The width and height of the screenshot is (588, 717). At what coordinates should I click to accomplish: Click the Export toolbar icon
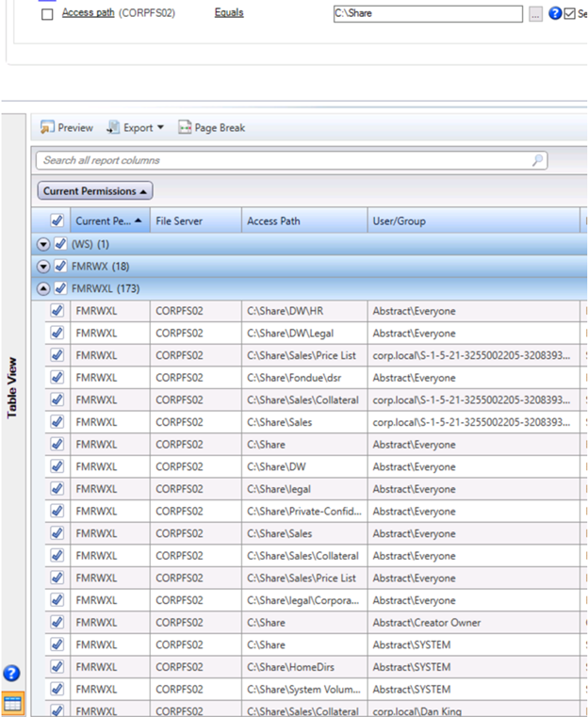pos(113,127)
